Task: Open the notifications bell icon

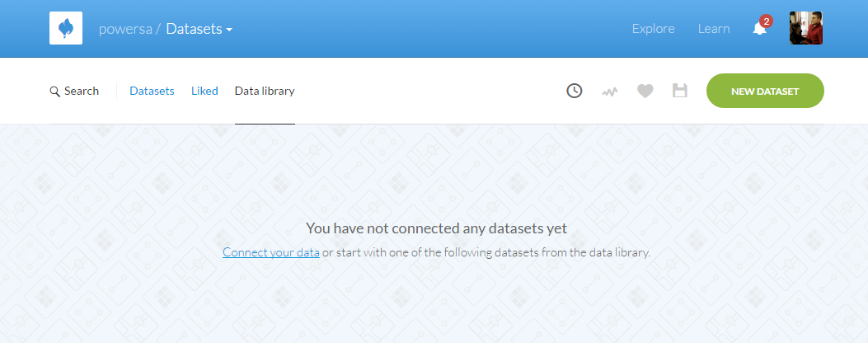Action: pyautogui.click(x=759, y=30)
